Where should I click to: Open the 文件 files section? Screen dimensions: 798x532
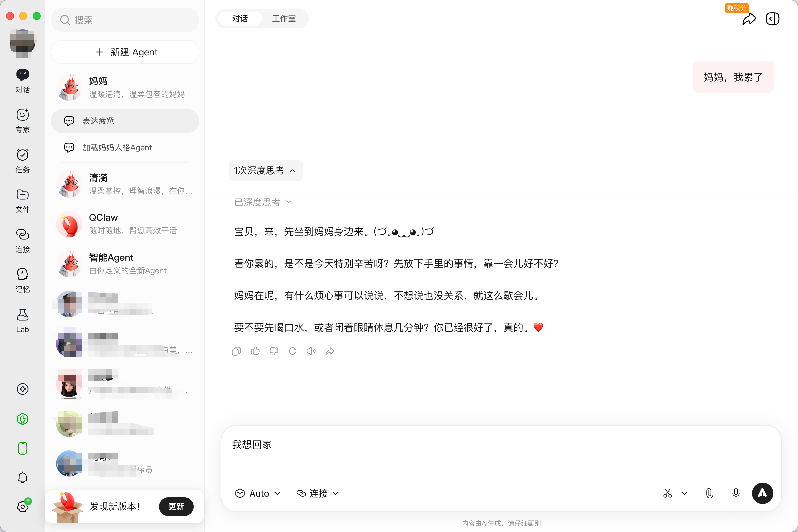click(22, 201)
